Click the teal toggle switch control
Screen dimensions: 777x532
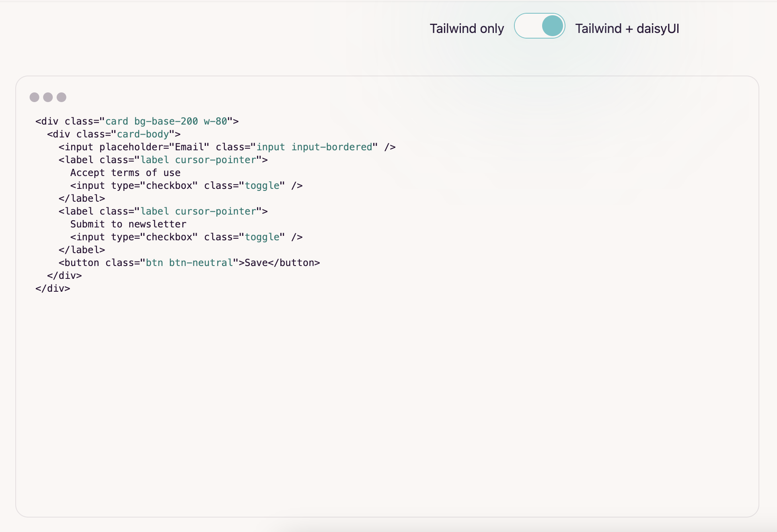click(x=540, y=26)
